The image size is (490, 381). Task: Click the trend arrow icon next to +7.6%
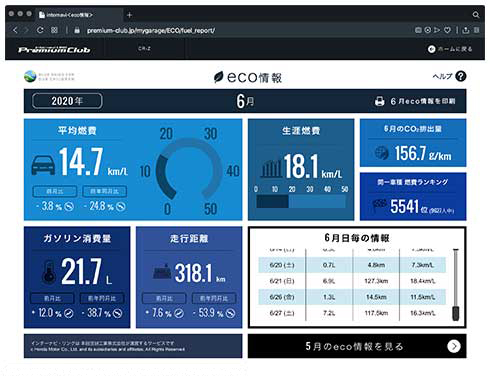coord(179,313)
